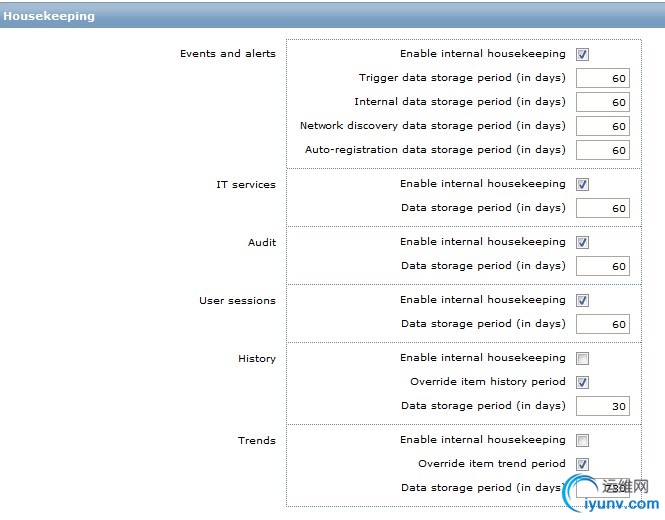Click Trigger data storage period field
The height and width of the screenshot is (520, 665).
(x=603, y=78)
